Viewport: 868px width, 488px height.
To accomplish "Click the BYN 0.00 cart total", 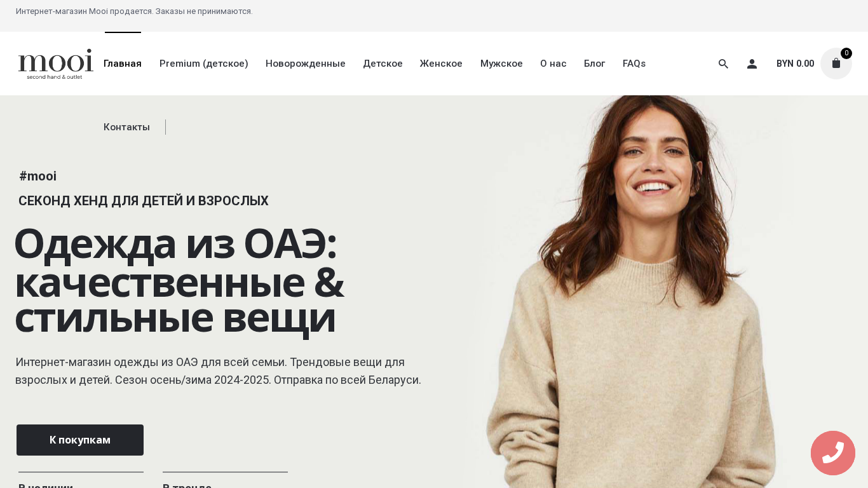I will [x=796, y=64].
